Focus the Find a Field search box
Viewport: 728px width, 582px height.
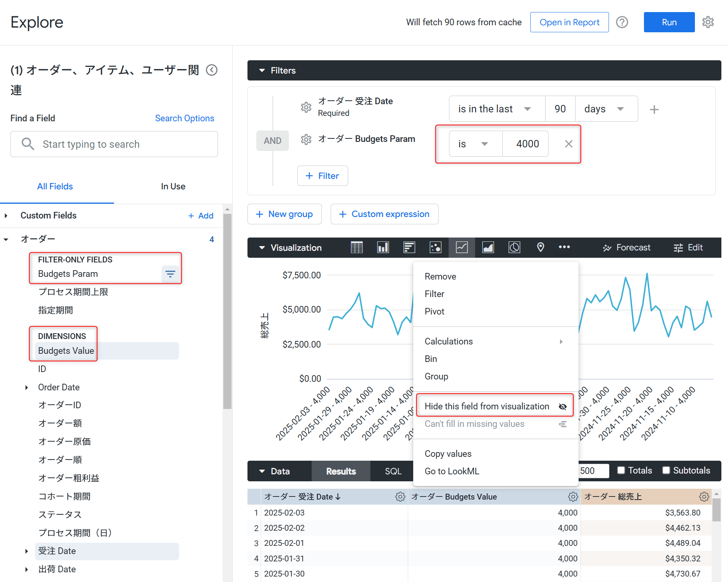coord(114,144)
